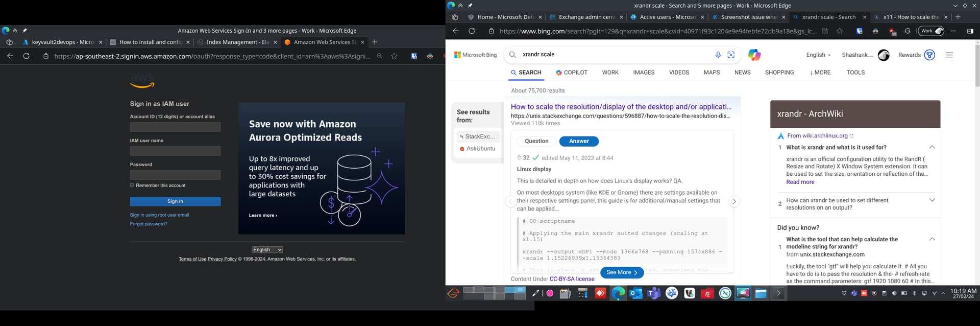Open tab actions menu in Bing Edge window
This screenshot has width=980, height=326.
pos(455,17)
